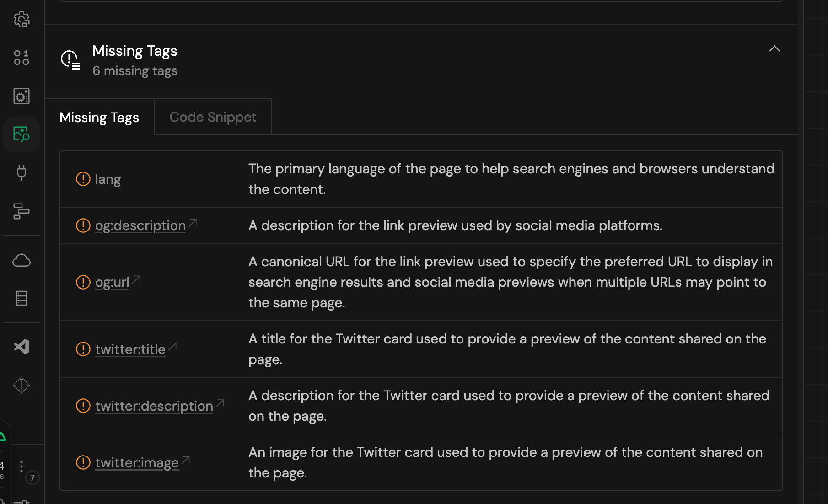Open the twitter:title documentation link
Image resolution: width=828 pixels, height=504 pixels.
[x=130, y=349]
